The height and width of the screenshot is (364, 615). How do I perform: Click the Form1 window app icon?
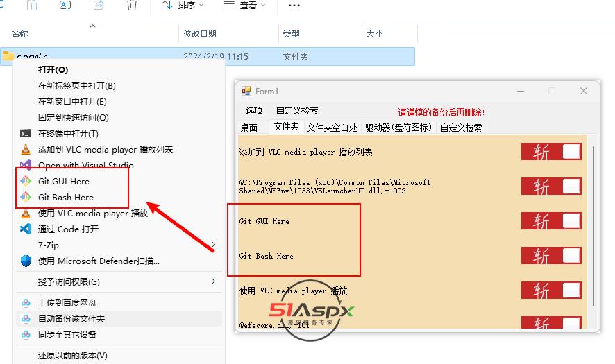coord(246,91)
